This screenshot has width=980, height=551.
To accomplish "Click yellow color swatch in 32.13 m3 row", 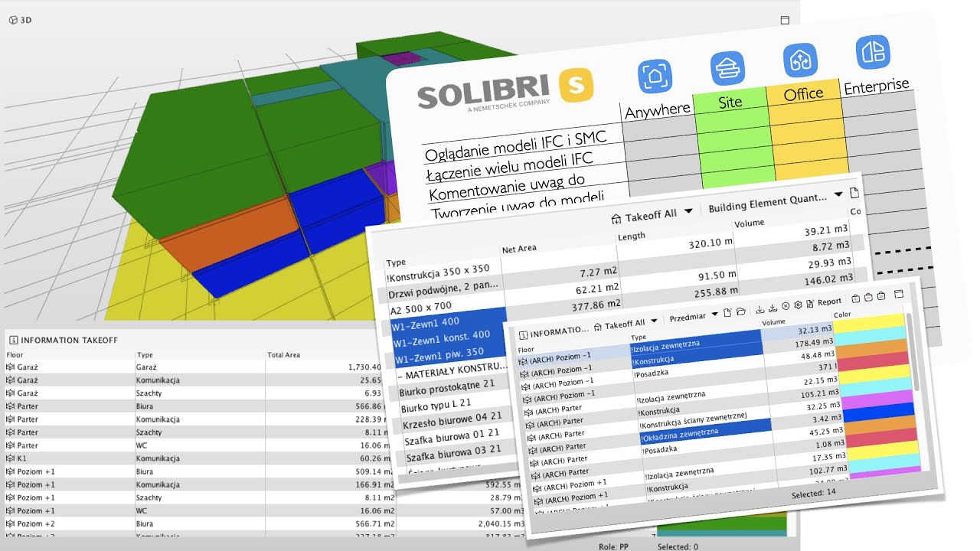I will 868,321.
